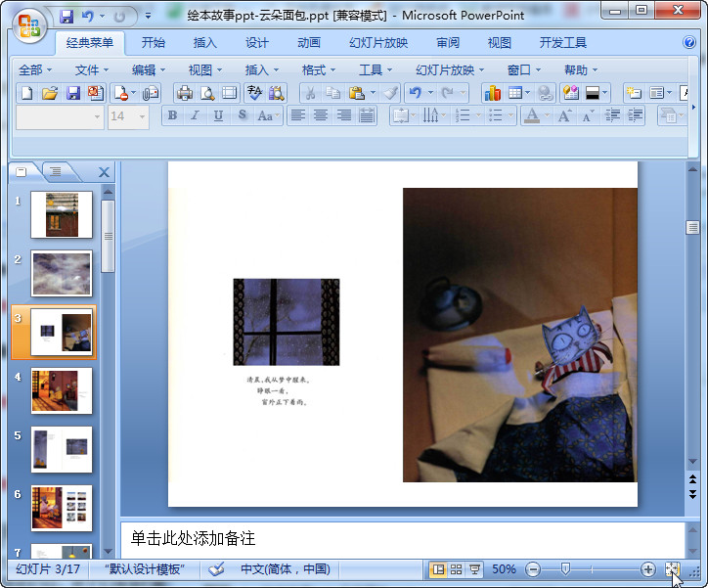The width and height of the screenshot is (708, 588).
Task: Click Fit slide to window icon
Action: point(673,569)
